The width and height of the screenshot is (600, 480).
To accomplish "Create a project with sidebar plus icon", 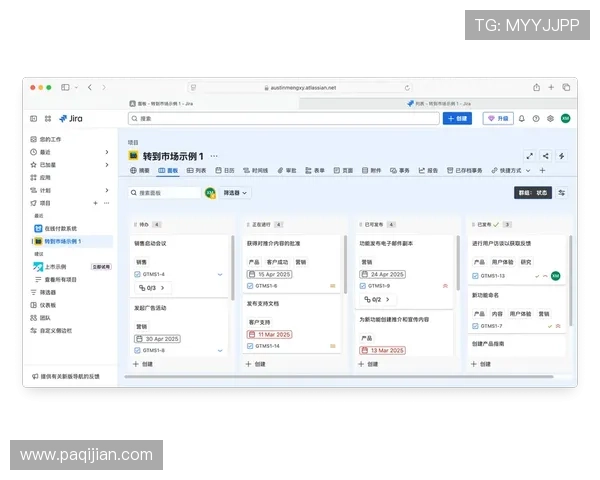I will 95,203.
